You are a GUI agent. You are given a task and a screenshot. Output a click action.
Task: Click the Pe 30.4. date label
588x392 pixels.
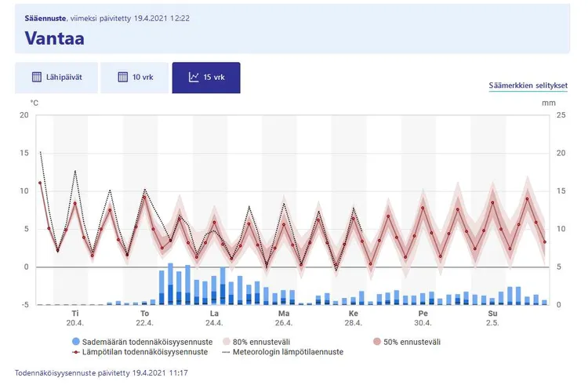pos(423,318)
